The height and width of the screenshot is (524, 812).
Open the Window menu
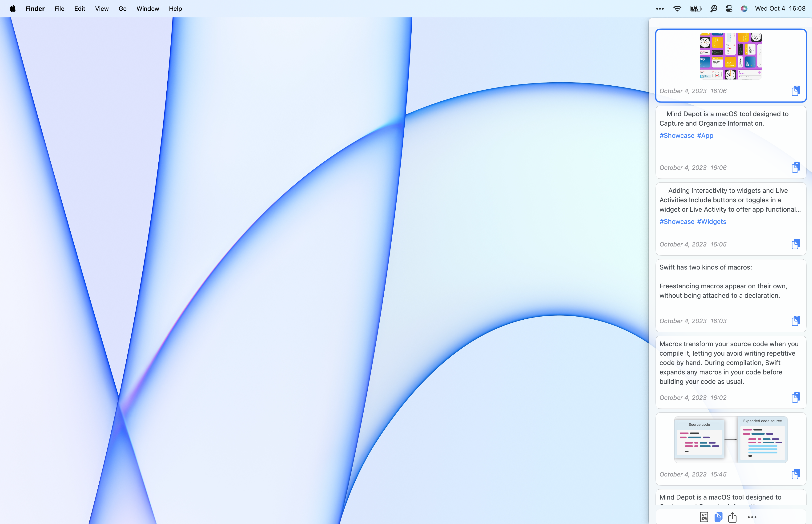tap(148, 8)
